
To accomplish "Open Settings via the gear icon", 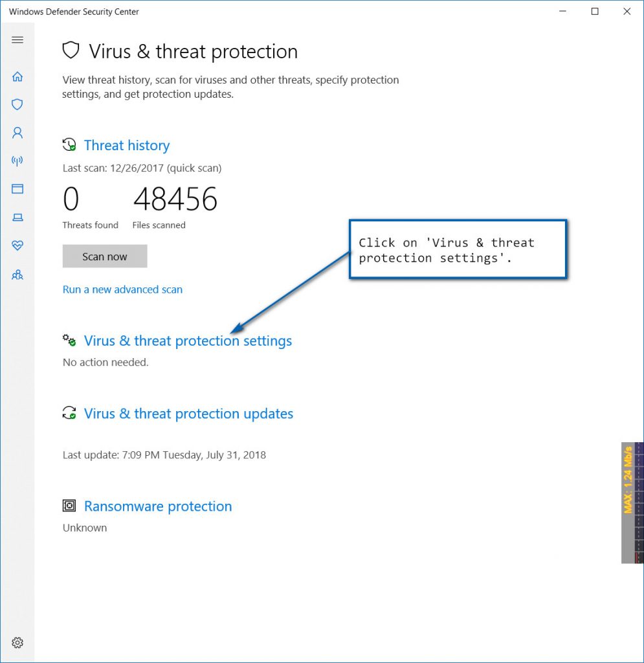I will tap(17, 642).
